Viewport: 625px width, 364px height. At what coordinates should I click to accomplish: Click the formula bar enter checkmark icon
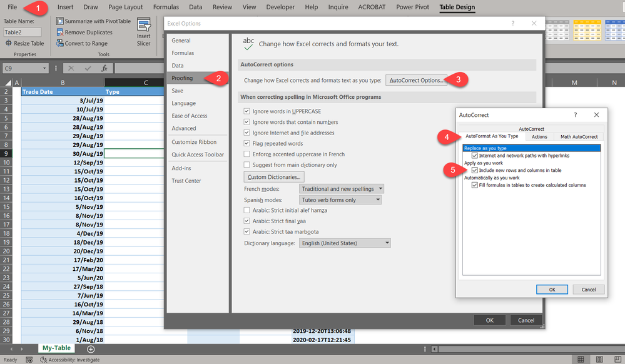click(x=88, y=68)
